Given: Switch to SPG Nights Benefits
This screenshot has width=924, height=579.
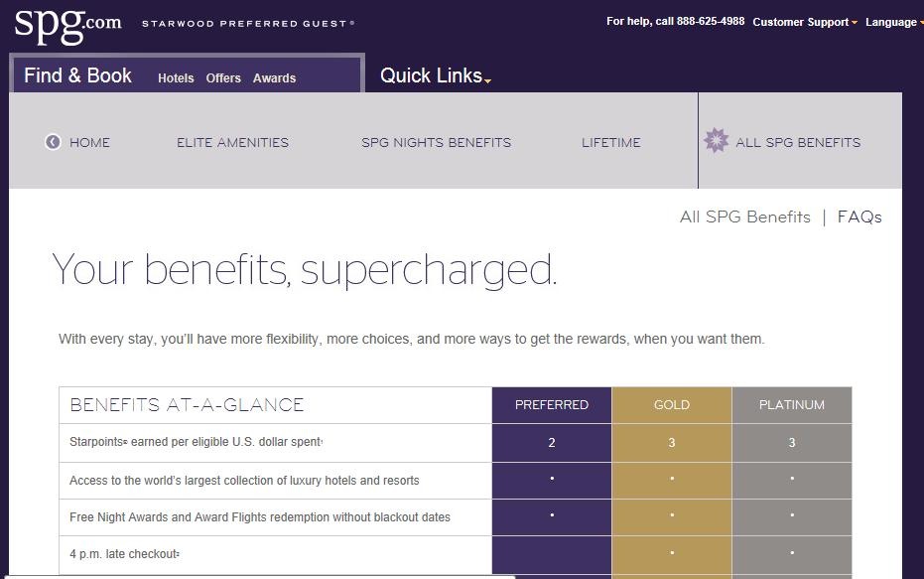Looking at the screenshot, I should pos(436,142).
